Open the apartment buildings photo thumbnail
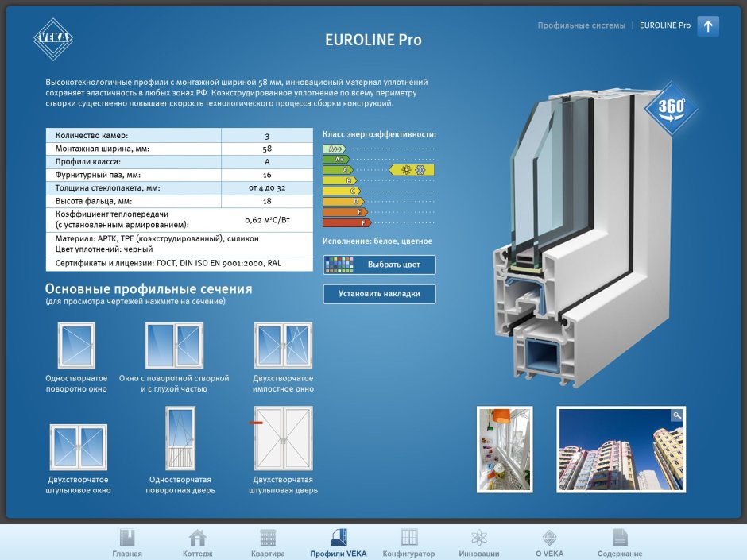 click(621, 449)
